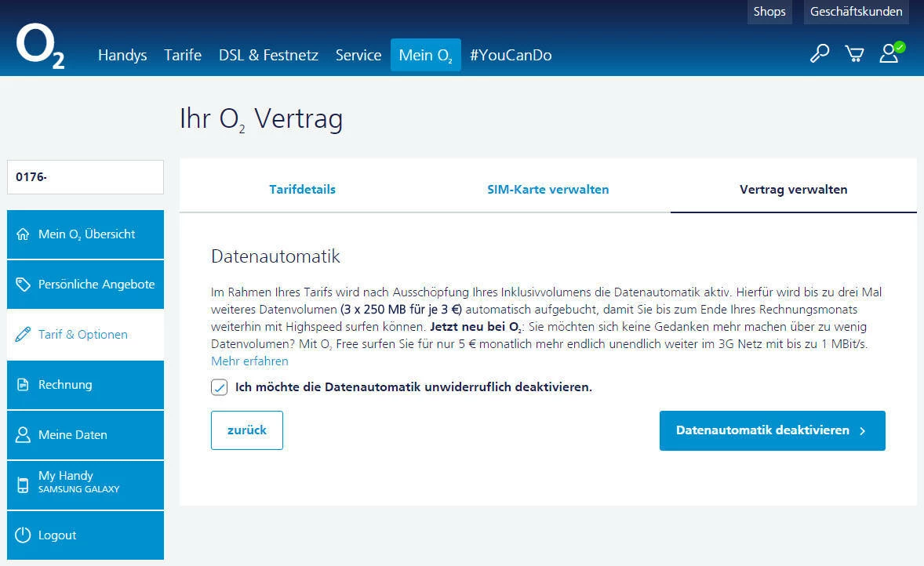Uncheck the Datenautomatik deaktivieren checkbox
Screen dimensions: 924x566
219,387
